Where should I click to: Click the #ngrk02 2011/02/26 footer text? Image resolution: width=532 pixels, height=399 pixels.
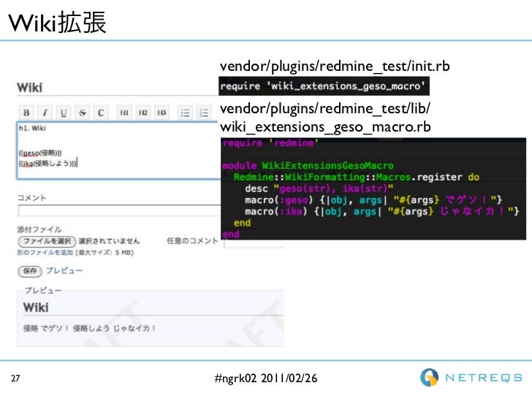pos(266,378)
